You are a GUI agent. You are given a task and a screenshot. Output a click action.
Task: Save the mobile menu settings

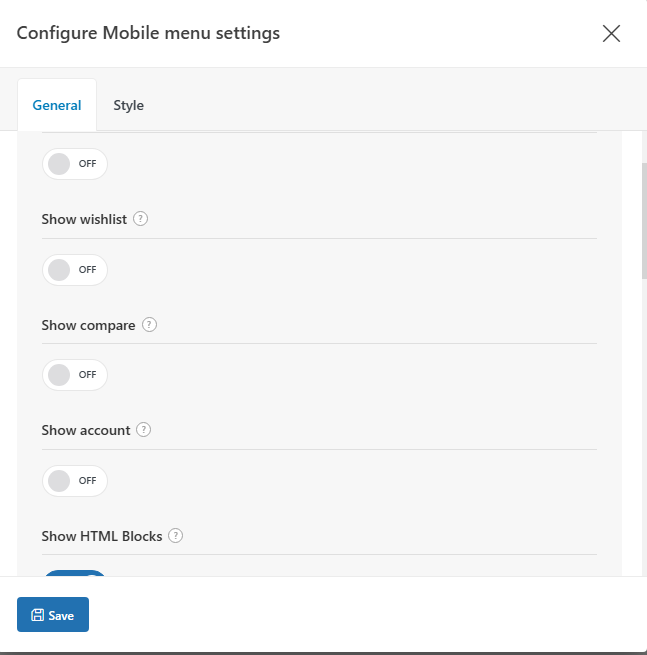coord(53,614)
